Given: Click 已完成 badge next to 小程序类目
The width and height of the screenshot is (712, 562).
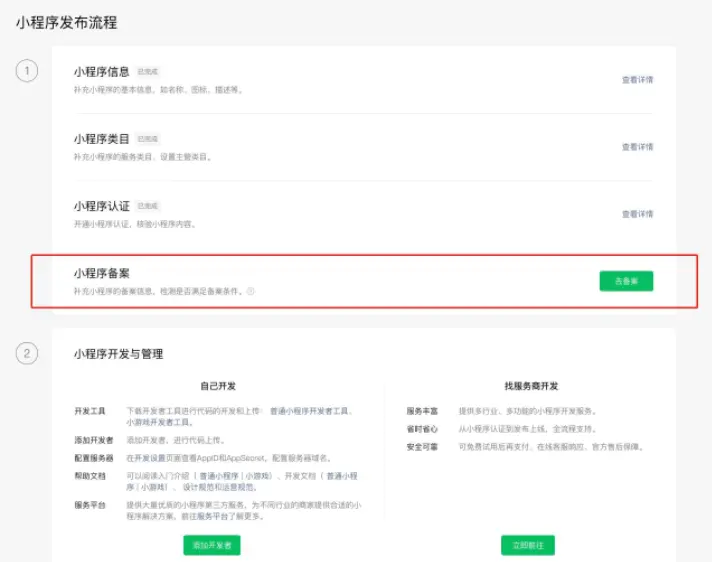Looking at the screenshot, I should pyautogui.click(x=148, y=139).
